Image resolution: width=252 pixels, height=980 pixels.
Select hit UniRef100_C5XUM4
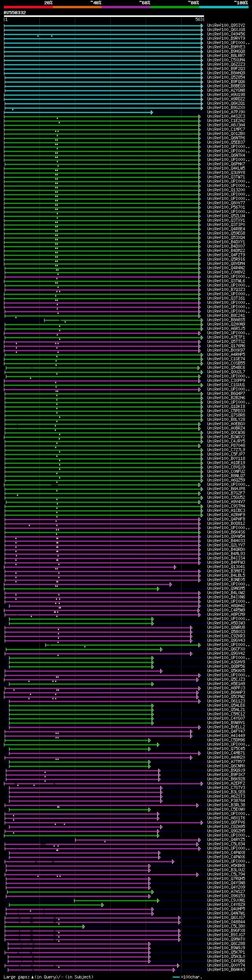click(226, 60)
